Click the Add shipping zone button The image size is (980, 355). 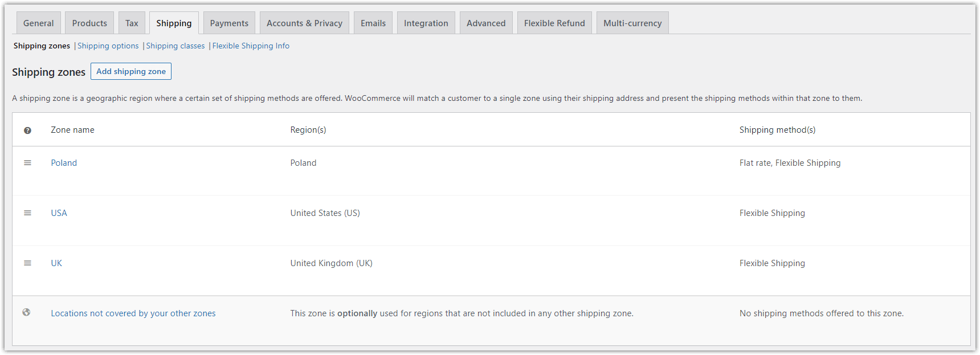[x=131, y=71]
